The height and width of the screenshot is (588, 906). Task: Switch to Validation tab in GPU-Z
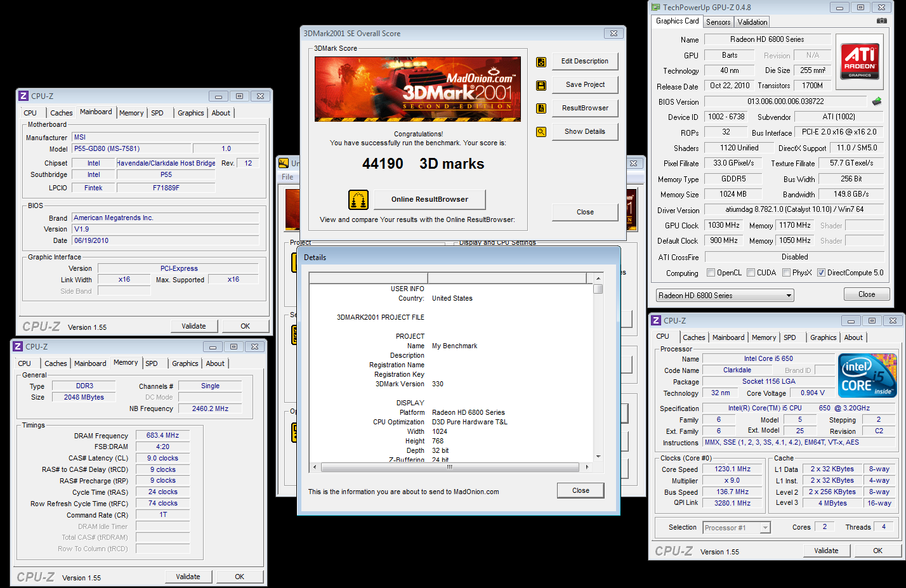[752, 22]
